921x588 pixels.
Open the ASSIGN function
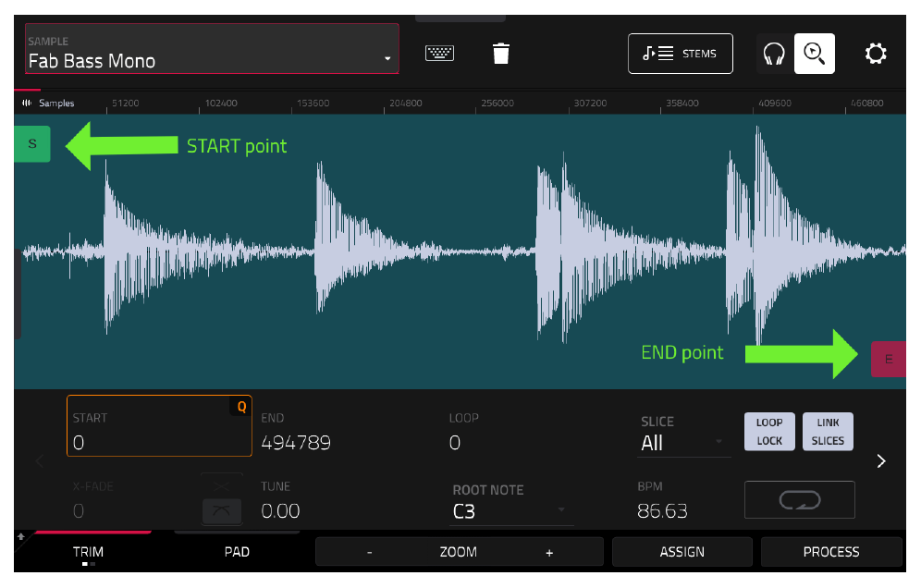(682, 552)
